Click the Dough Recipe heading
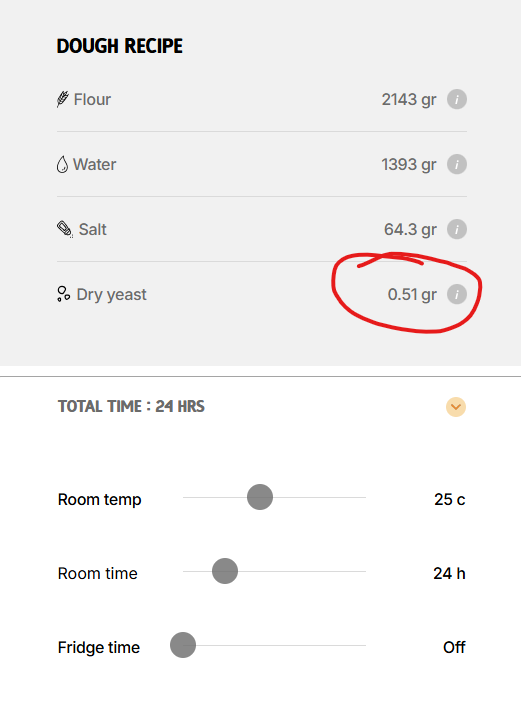The height and width of the screenshot is (717, 521). (120, 46)
